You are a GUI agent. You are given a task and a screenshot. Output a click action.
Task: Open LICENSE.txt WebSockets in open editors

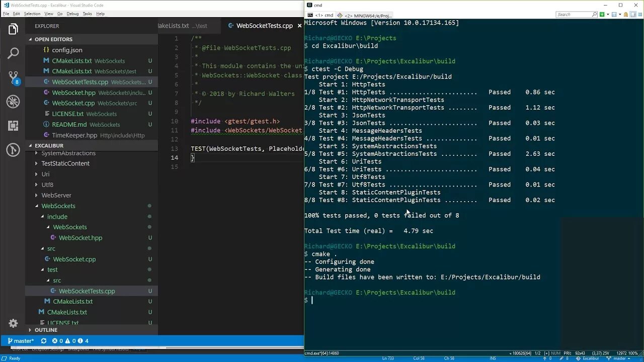[92, 114]
